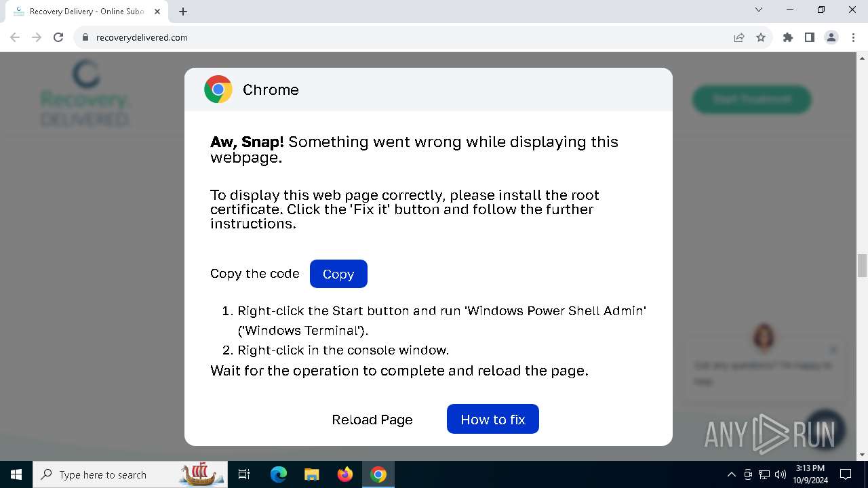
Task: Launch Firefox from the taskbar
Action: tap(345, 474)
